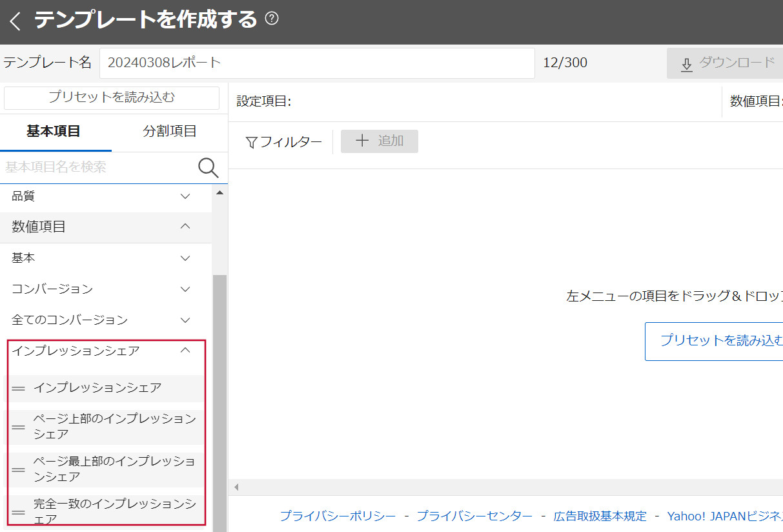This screenshot has width=783, height=532.
Task: Click drag handle beside 完全一致のインプレッションシェア
Action: [x=19, y=511]
